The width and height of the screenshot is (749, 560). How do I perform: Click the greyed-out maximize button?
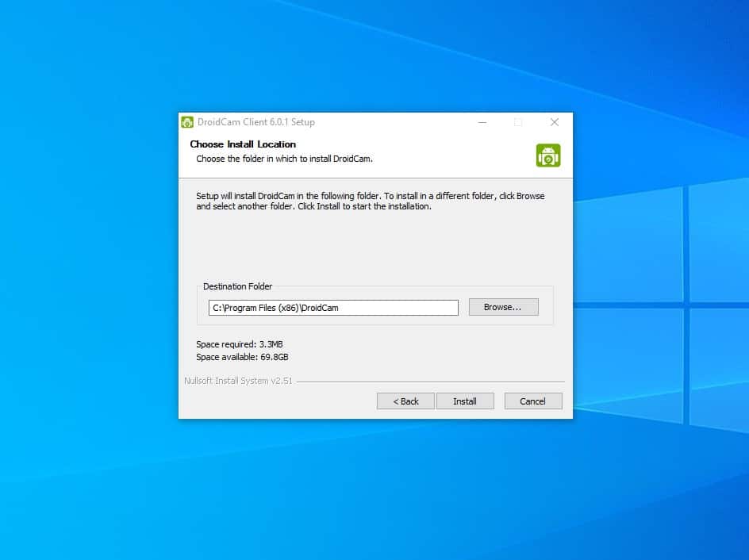click(x=518, y=122)
